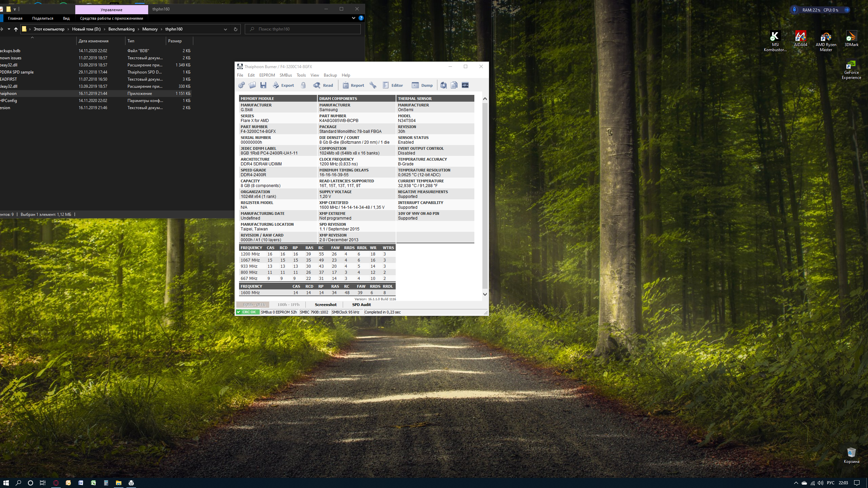The image size is (868, 488).
Task: Open the EEPROM menu
Action: [267, 75]
